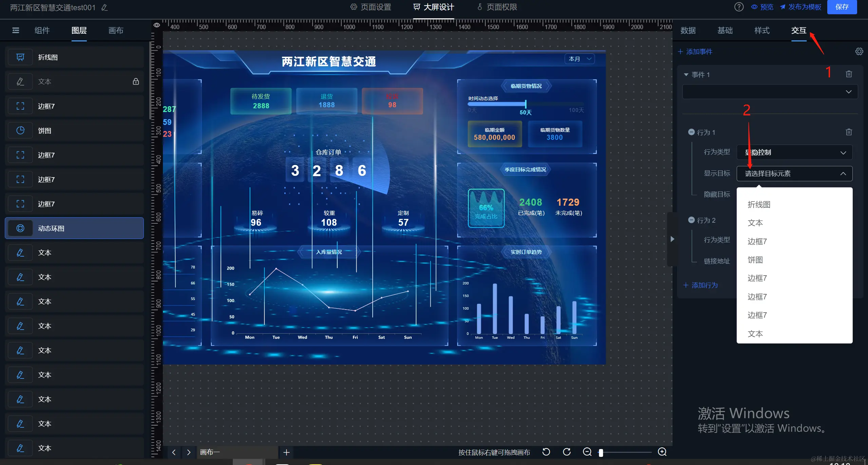
Task: Click the zoom in magnifier icon
Action: coord(662,452)
